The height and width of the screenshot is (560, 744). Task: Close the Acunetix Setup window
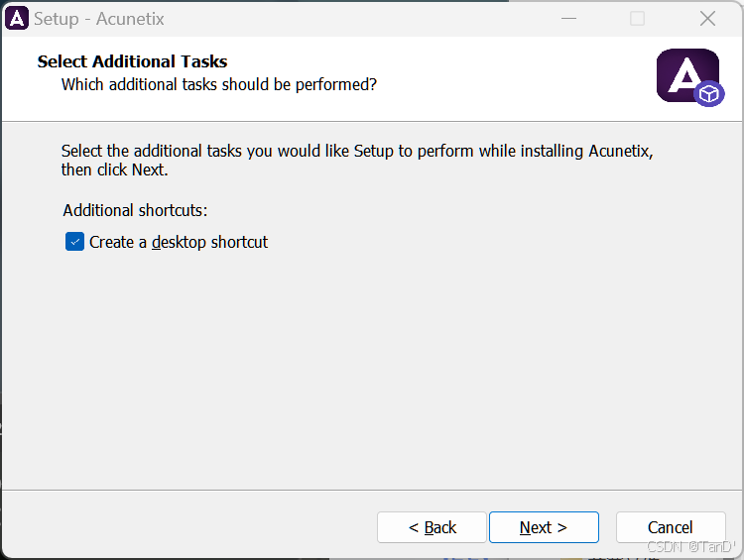point(707,18)
